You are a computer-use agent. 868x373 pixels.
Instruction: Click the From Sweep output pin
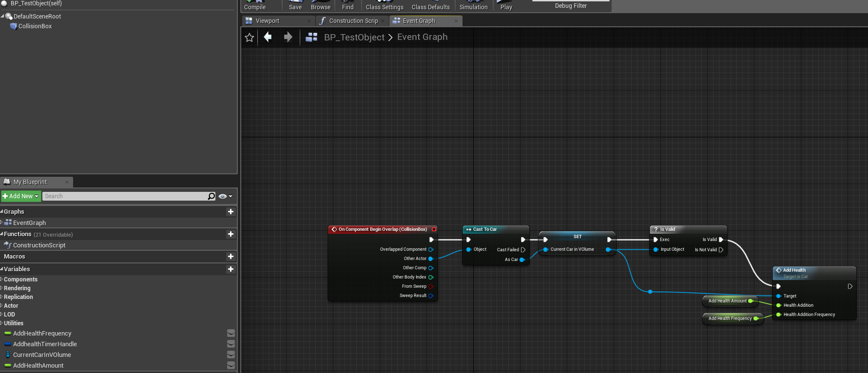tap(431, 286)
